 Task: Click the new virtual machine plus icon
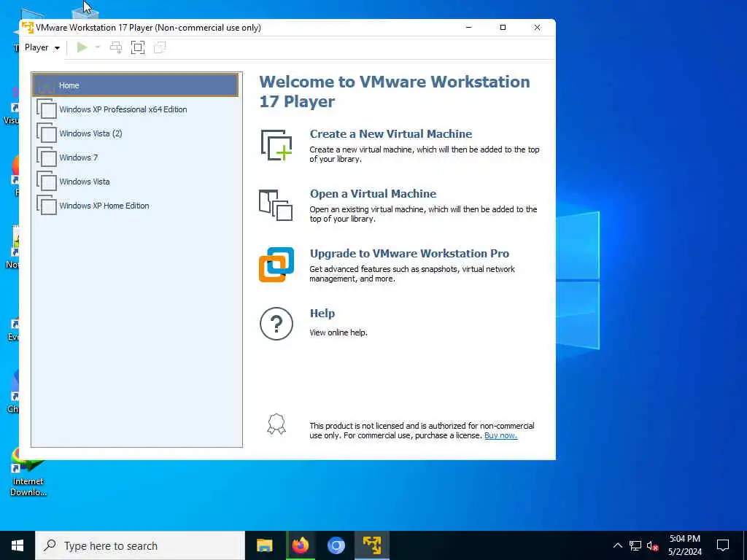tap(276, 145)
